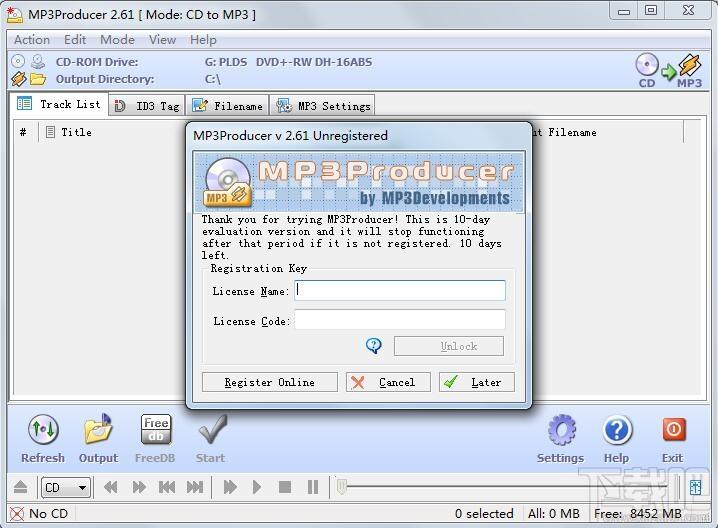This screenshot has width=718, height=528.
Task: Minimize the MP3Producer window
Action: coord(624,11)
